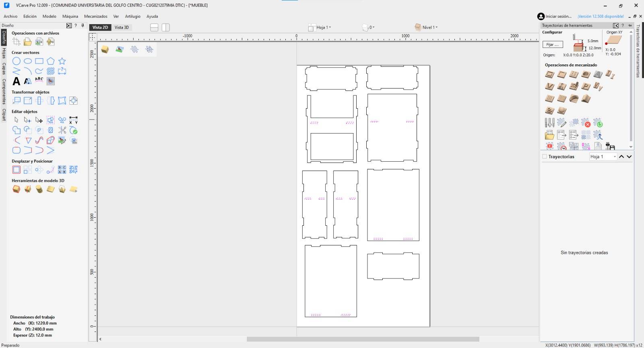The image size is (644, 348).
Task: Open the Weld vectors tool
Action: [x=16, y=130]
